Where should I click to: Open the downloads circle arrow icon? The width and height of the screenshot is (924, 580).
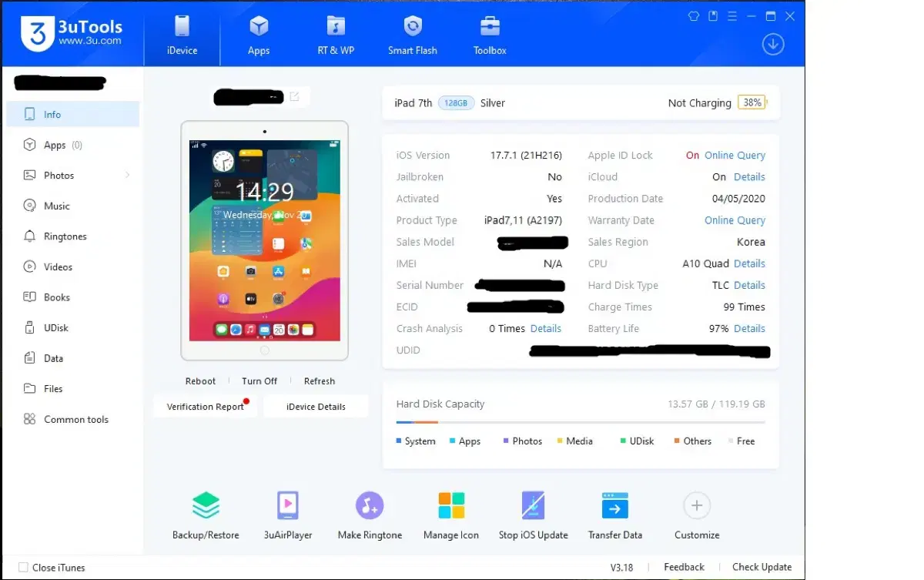coord(773,45)
